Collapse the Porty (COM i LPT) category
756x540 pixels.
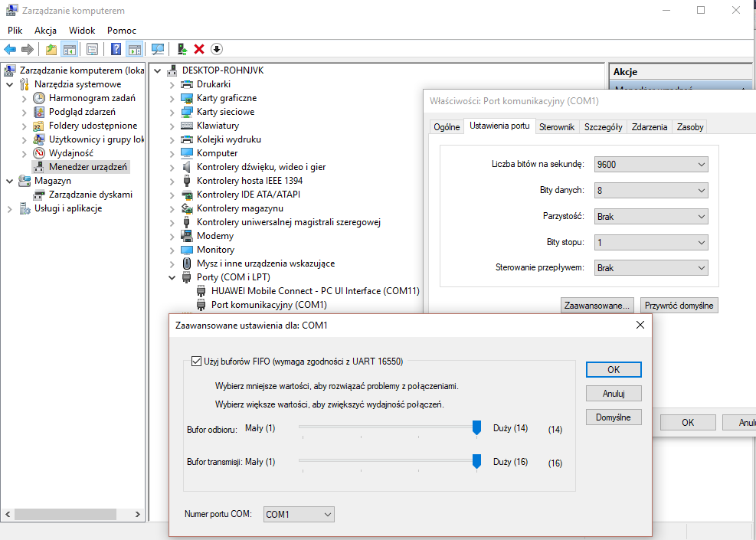[x=172, y=278]
